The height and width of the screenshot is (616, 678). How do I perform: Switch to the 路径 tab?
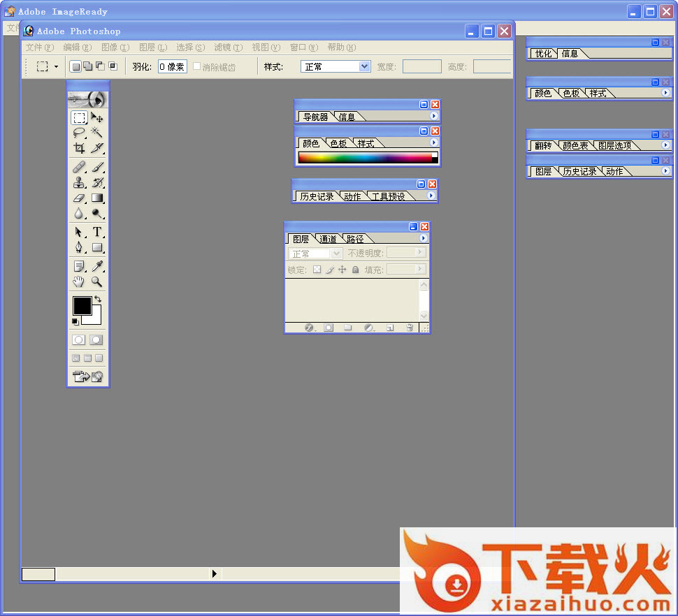[355, 239]
